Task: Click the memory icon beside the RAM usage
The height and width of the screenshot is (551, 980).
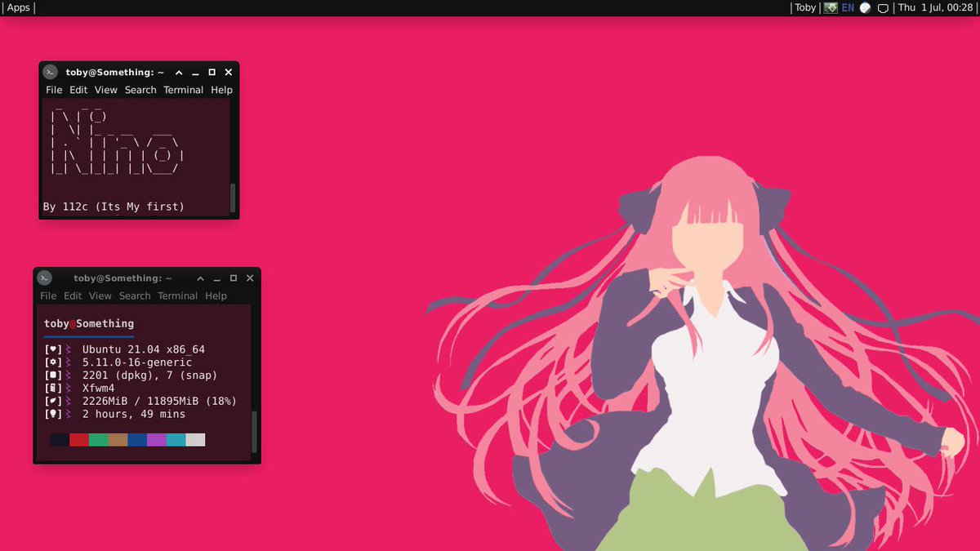Action: tap(51, 401)
